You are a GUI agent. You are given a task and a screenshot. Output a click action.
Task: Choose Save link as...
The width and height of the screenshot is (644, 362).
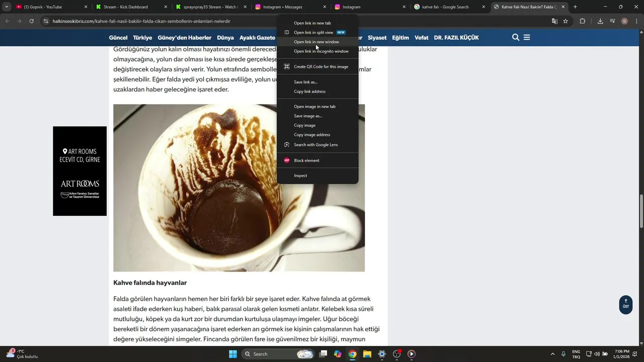317,82
